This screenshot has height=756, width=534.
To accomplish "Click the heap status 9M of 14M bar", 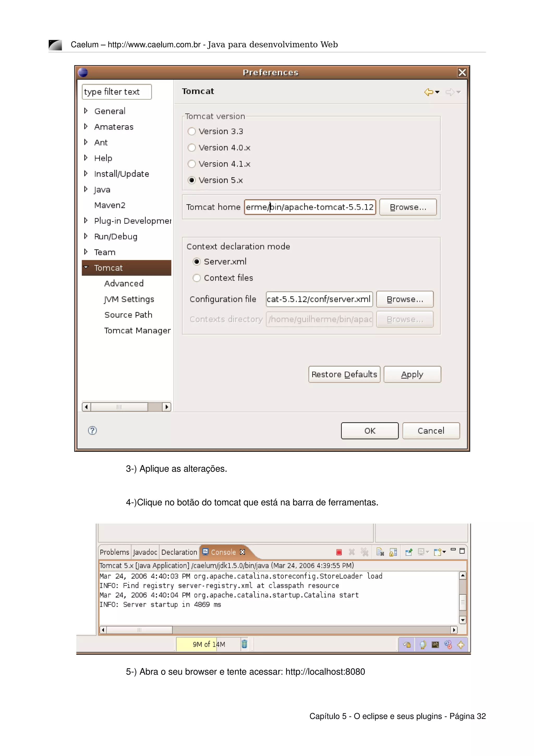I will (x=209, y=644).
